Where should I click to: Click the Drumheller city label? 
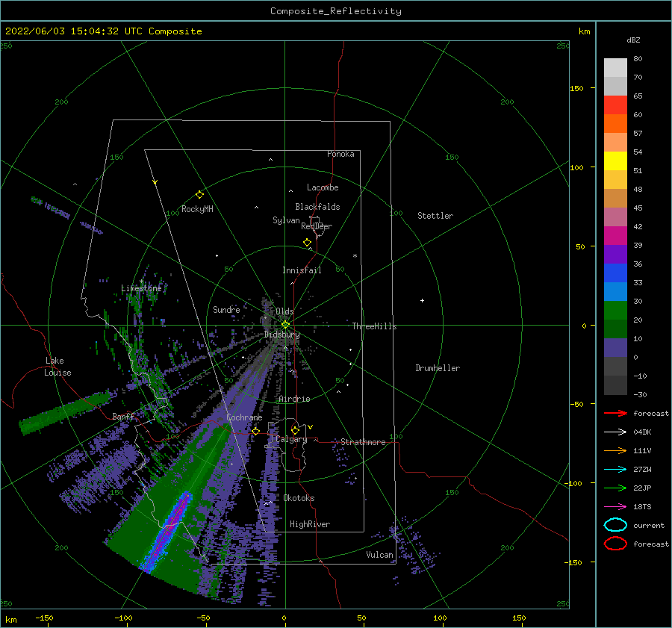(x=438, y=368)
